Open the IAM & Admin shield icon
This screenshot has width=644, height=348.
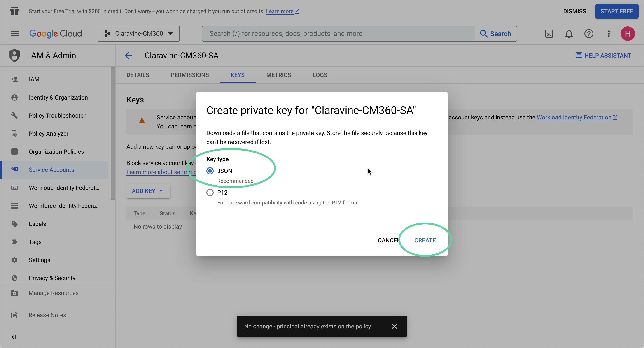[14, 55]
